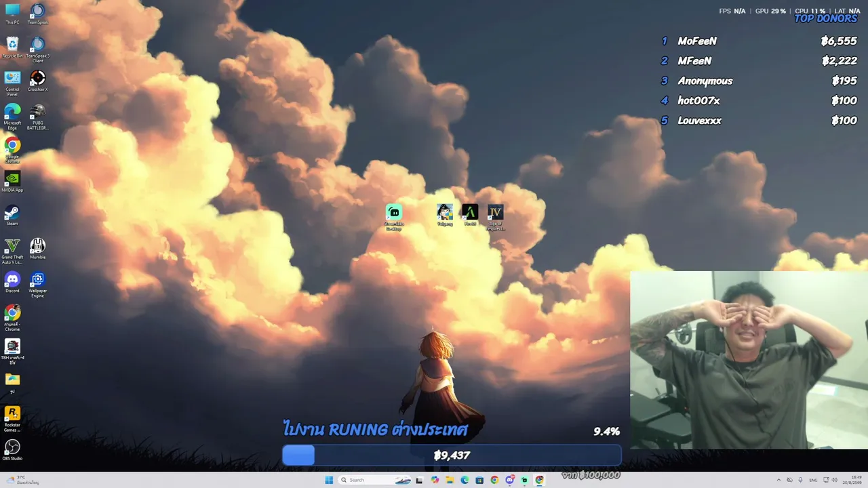Open the yellow folder on the desktop
Screen dimensions: 868x488
12,383
